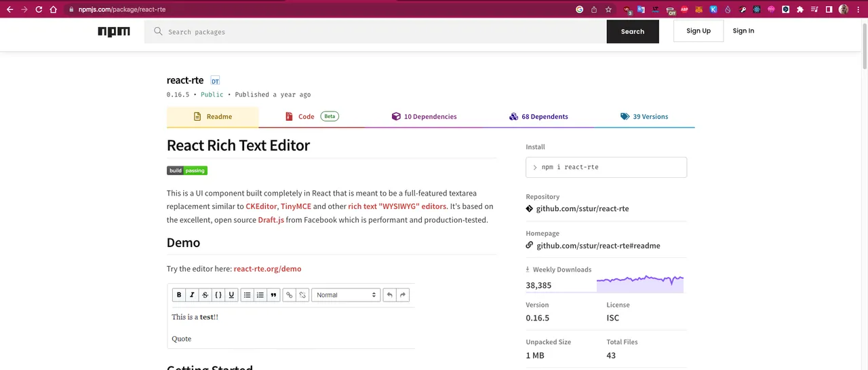Reload the page with the refresh icon

(39, 10)
